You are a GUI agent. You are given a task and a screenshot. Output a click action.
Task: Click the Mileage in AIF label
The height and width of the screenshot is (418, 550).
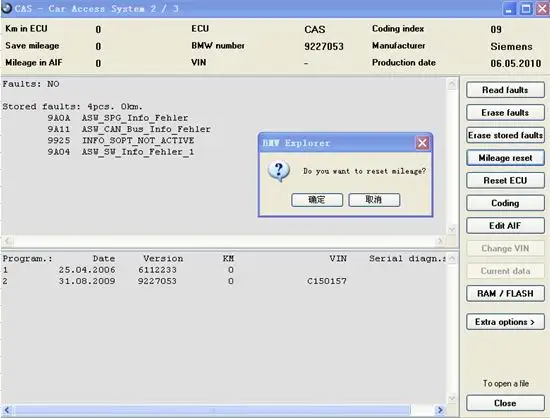pyautogui.click(x=34, y=62)
